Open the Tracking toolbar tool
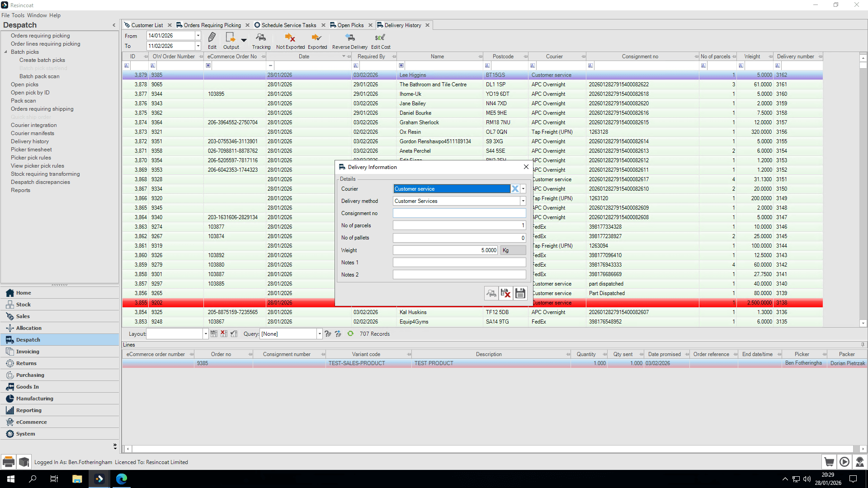The height and width of the screenshot is (488, 868). coord(261,38)
